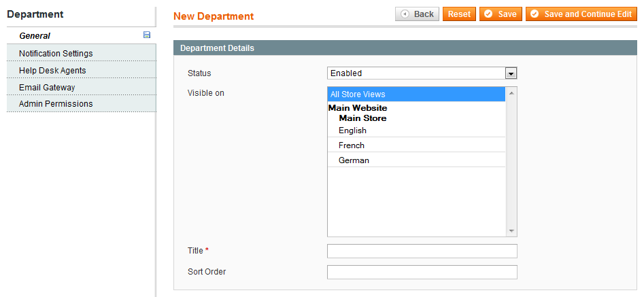Focus the Title input field
Image resolution: width=644 pixels, height=297 pixels.
pos(422,251)
